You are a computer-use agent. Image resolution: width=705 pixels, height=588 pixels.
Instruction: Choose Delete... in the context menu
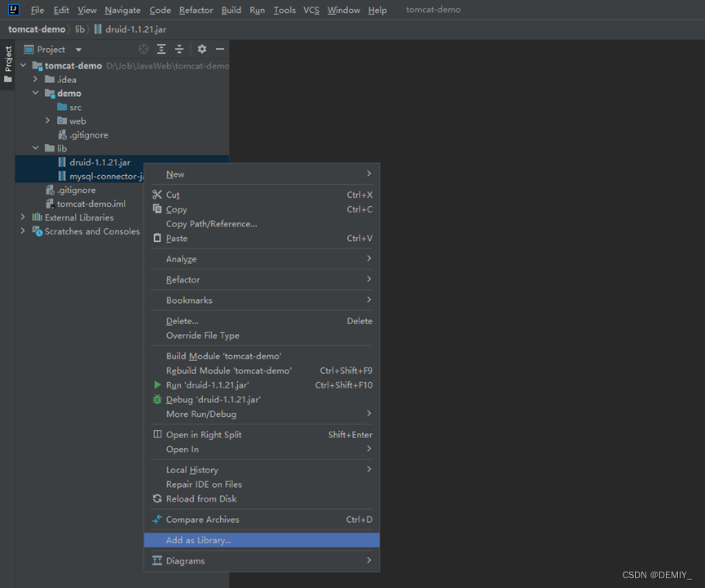point(262,321)
